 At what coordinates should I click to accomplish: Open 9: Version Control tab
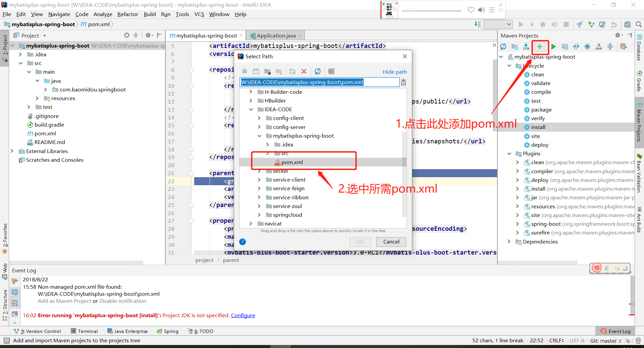tap(38, 331)
